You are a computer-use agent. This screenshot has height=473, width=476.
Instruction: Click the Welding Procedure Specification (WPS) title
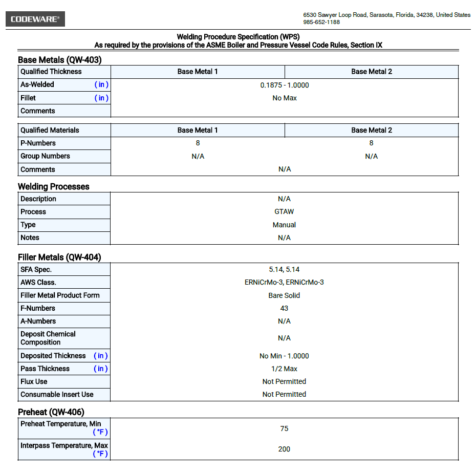coord(238,37)
